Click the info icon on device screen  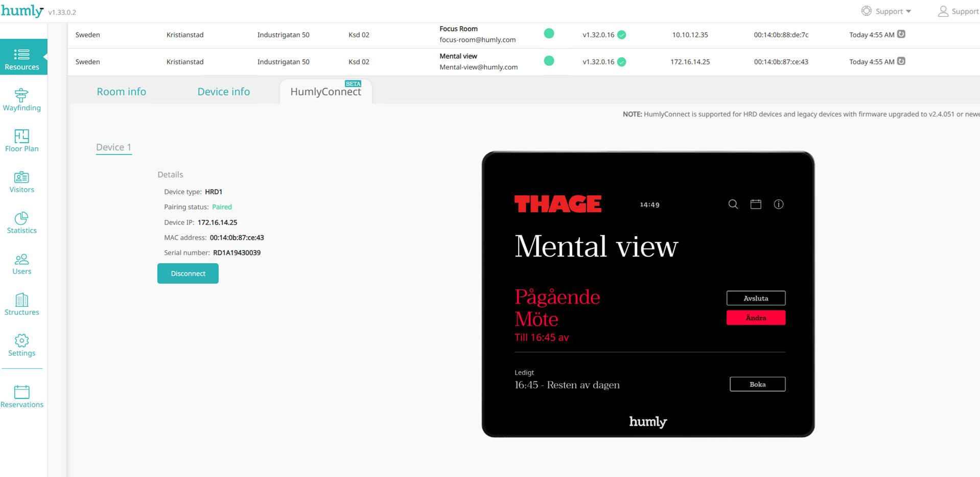(779, 204)
